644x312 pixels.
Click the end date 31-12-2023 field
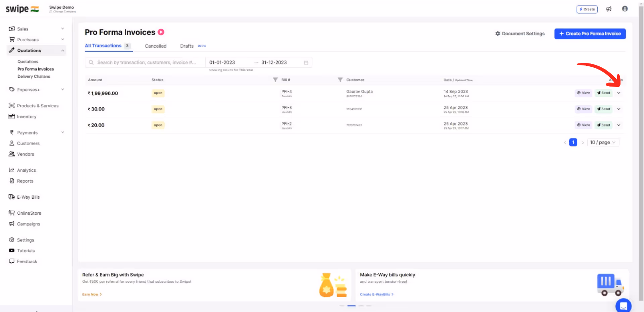pyautogui.click(x=274, y=62)
